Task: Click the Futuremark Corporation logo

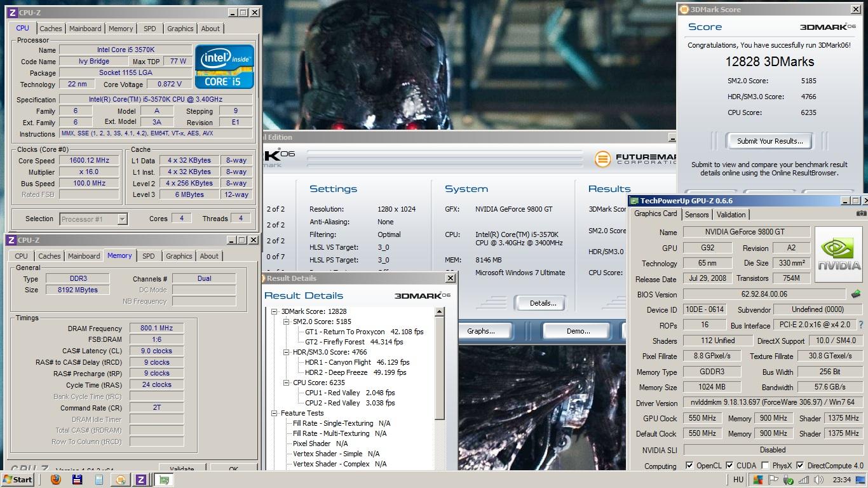Action: tap(635, 159)
